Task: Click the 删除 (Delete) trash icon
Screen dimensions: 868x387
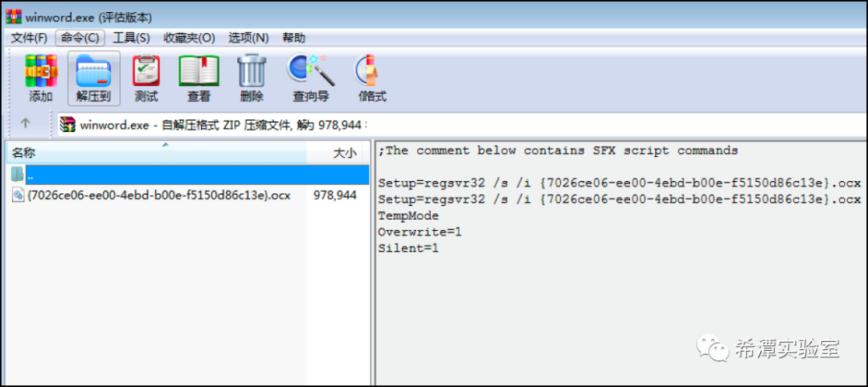Action: coord(252,78)
